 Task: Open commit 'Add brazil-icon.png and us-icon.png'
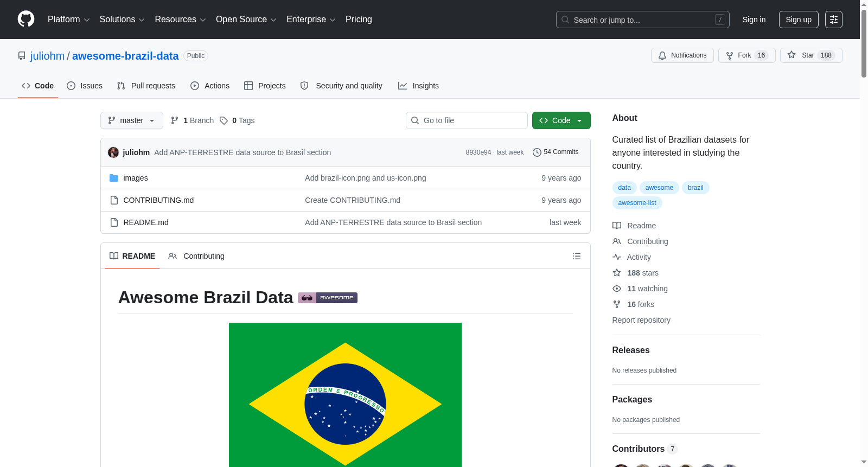[x=366, y=178]
